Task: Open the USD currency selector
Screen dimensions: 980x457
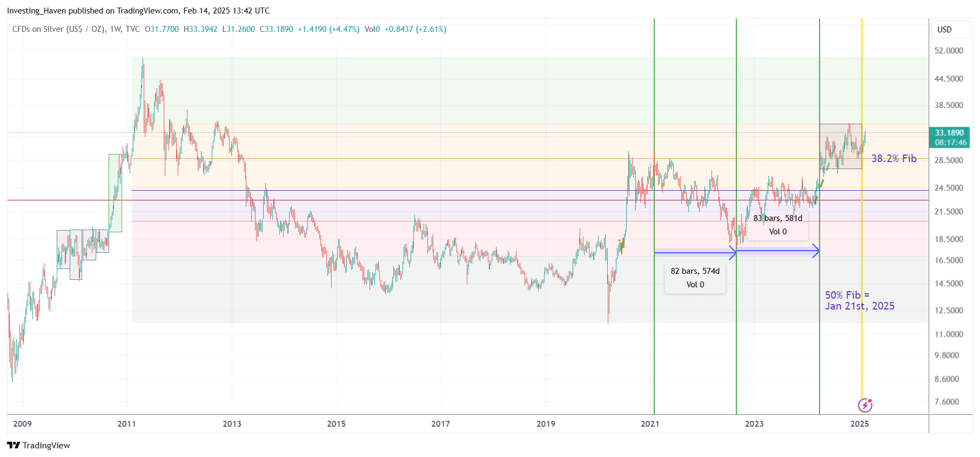Action: [x=950, y=30]
